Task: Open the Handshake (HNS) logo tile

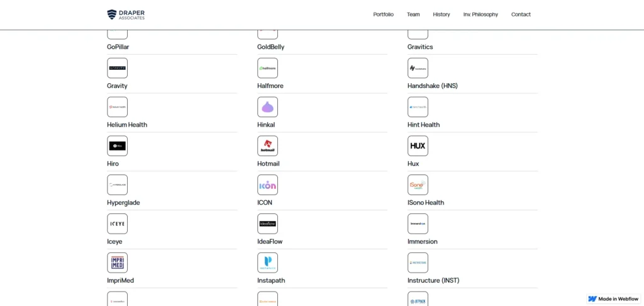Action: point(418,68)
